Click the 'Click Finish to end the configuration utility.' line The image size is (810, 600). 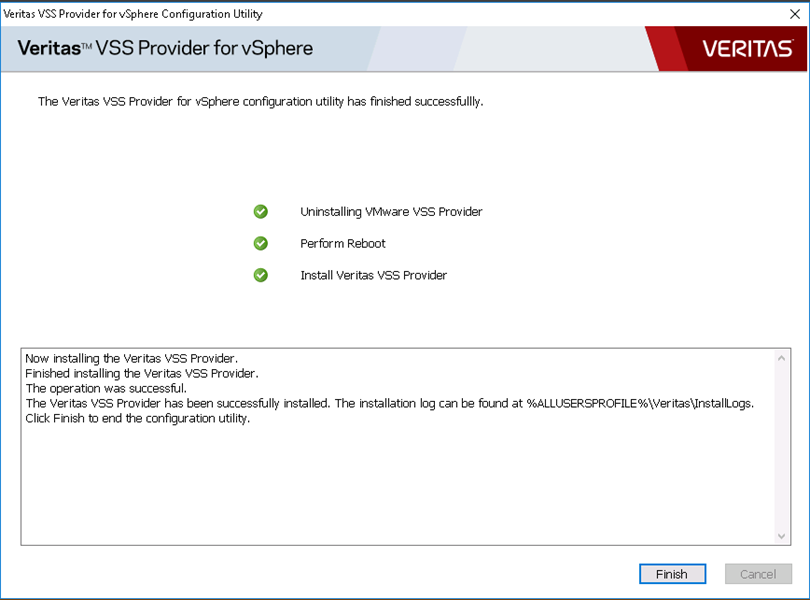pyautogui.click(x=137, y=418)
